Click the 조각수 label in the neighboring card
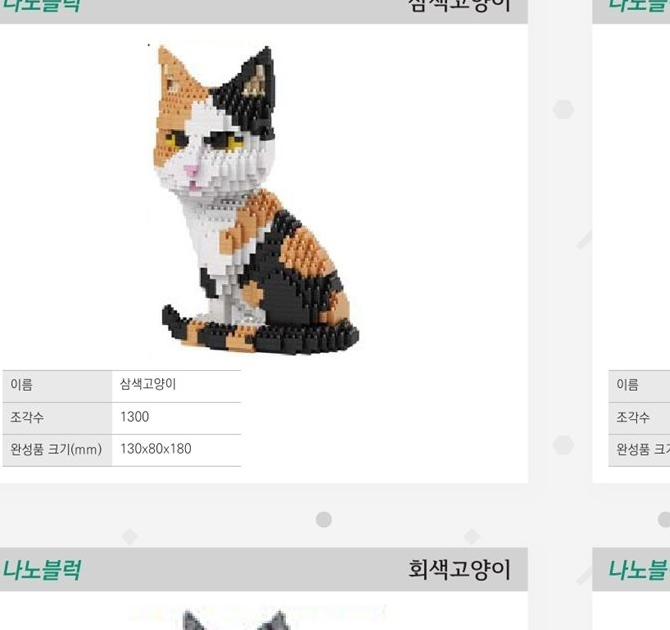 coord(633,417)
